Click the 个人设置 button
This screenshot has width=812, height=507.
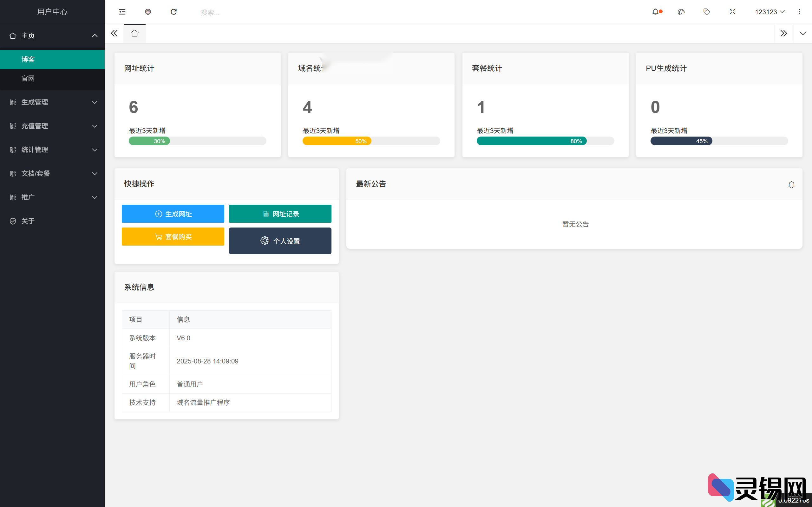[x=280, y=241]
